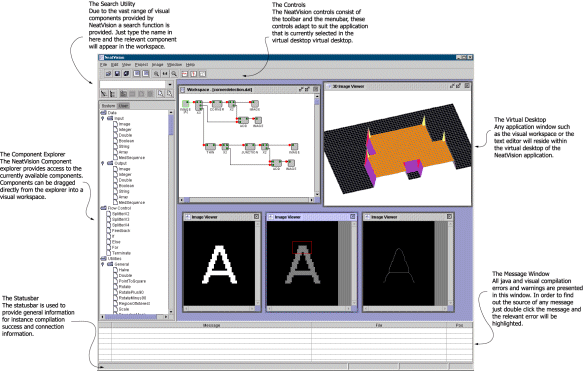This screenshot has width=585, height=371.
Task: Select the Feedback flow control component
Action: pyautogui.click(x=121, y=230)
